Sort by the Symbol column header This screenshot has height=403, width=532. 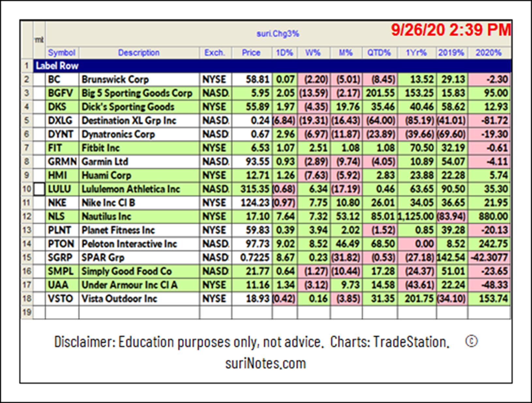62,53
